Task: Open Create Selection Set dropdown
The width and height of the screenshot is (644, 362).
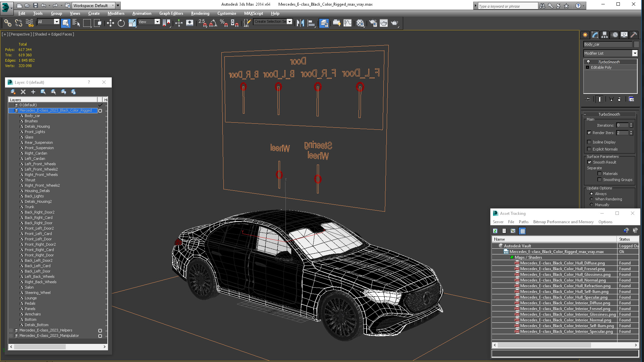Action: coord(289,22)
